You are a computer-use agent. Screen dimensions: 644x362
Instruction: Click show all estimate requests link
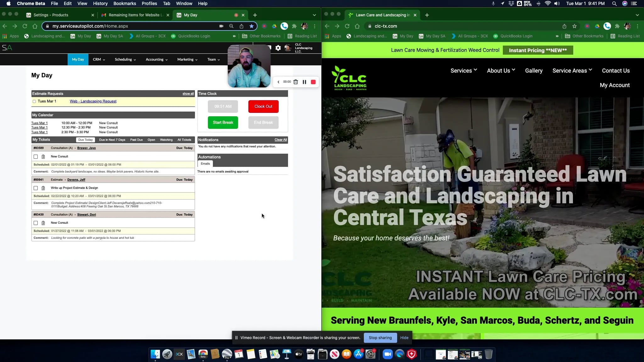point(188,94)
